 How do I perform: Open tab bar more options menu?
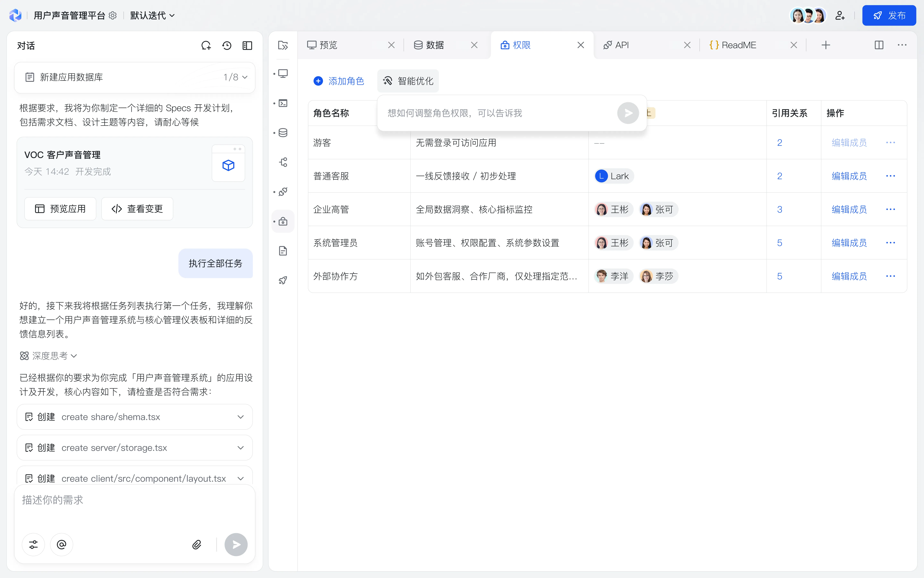click(x=902, y=45)
